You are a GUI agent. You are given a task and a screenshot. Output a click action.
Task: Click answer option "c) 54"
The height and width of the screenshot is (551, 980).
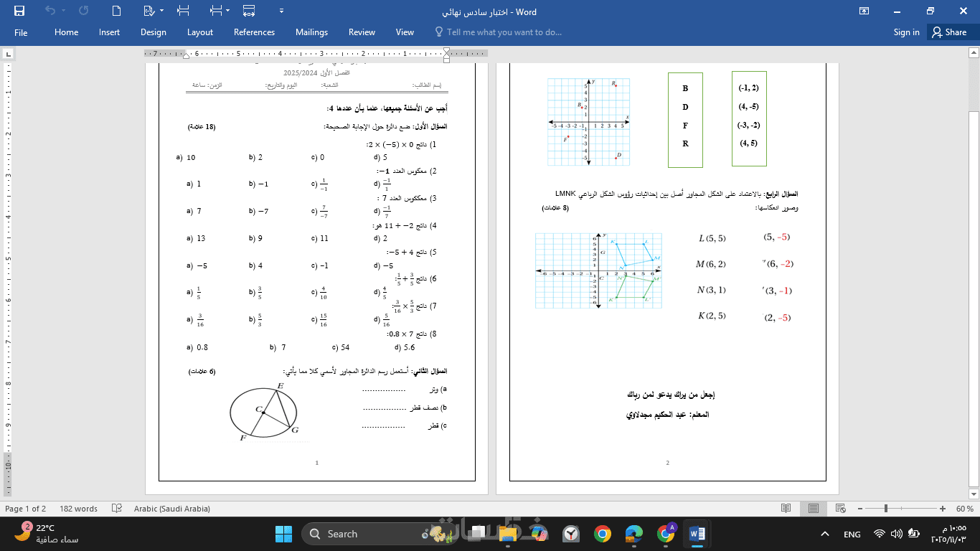point(341,347)
